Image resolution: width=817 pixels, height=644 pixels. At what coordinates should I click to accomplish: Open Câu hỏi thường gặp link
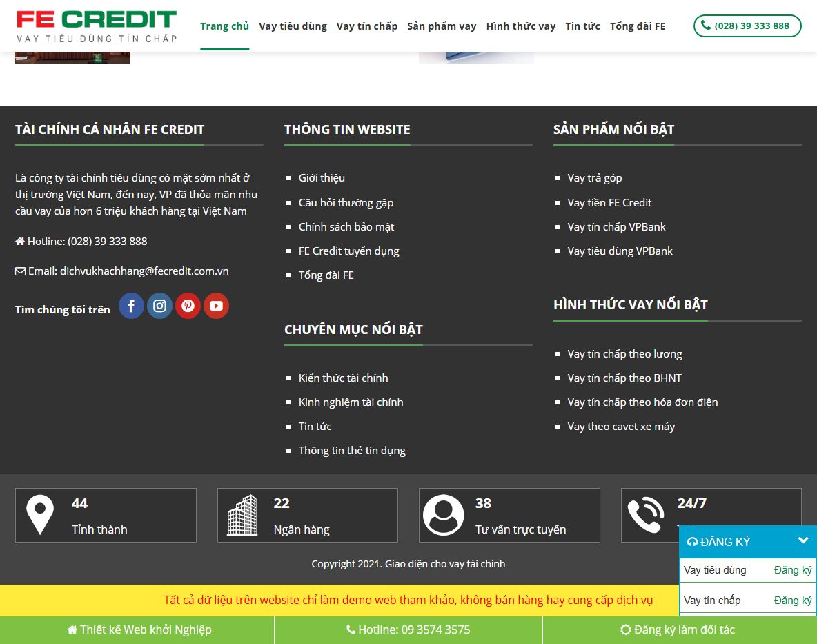(346, 203)
